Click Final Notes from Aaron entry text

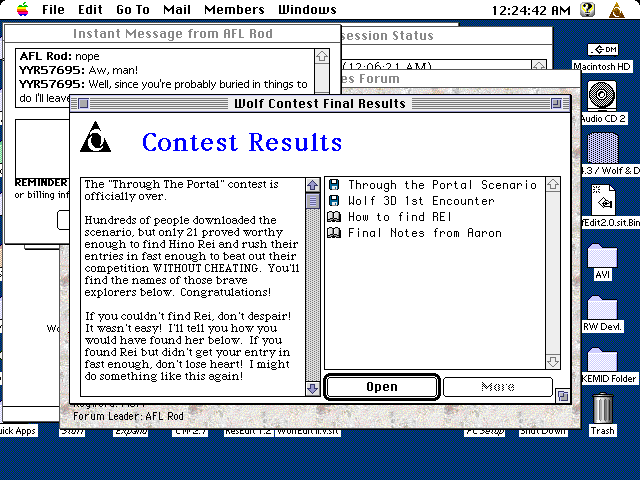424,233
